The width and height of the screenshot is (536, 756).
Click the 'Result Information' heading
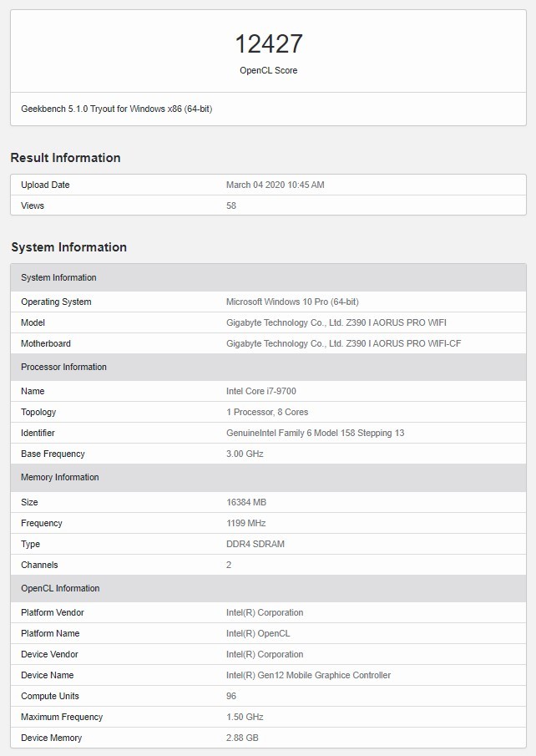[x=66, y=158]
